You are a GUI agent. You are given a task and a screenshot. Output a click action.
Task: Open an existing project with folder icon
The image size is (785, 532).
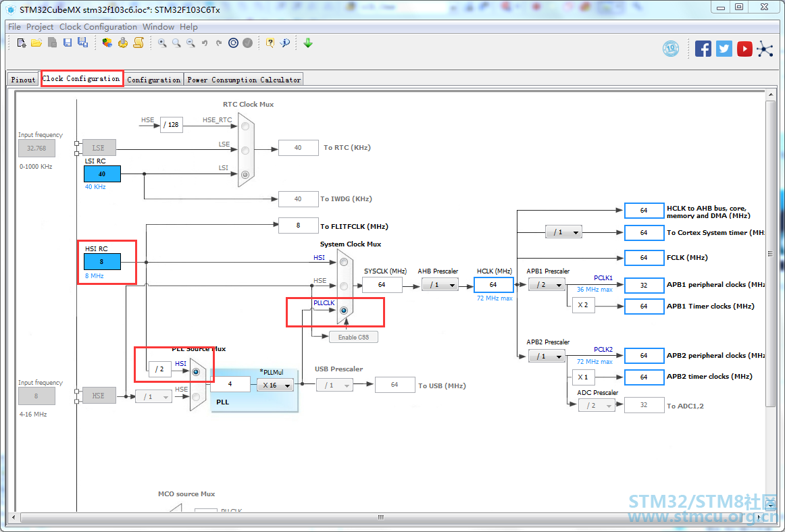tap(36, 43)
